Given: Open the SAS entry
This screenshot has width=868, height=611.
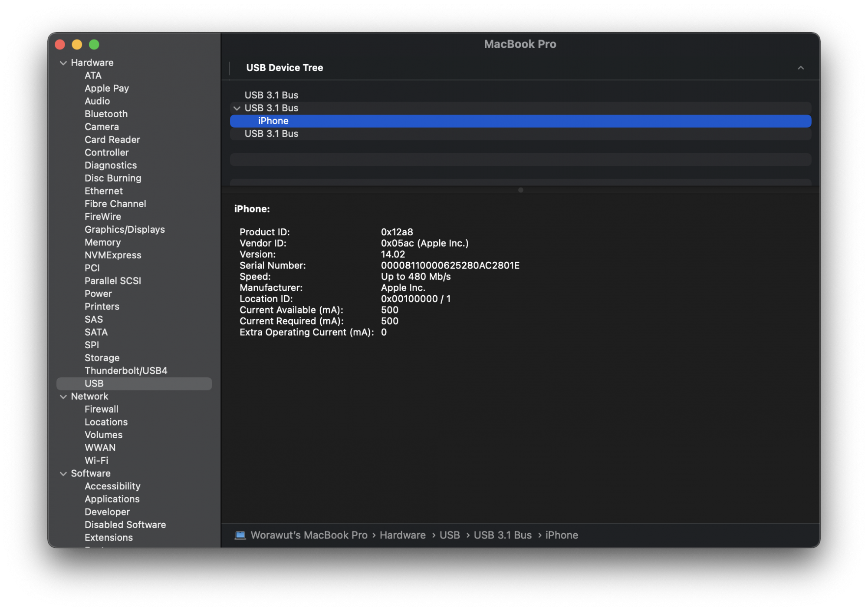Looking at the screenshot, I should [94, 319].
